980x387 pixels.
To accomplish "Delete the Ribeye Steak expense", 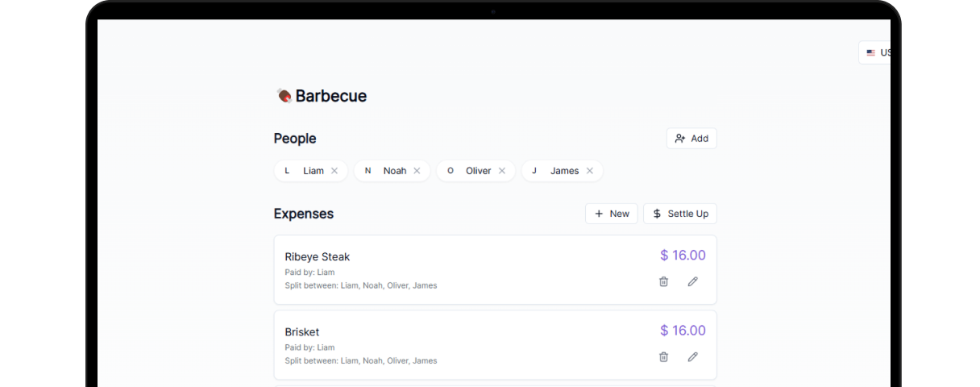I will pos(663,281).
